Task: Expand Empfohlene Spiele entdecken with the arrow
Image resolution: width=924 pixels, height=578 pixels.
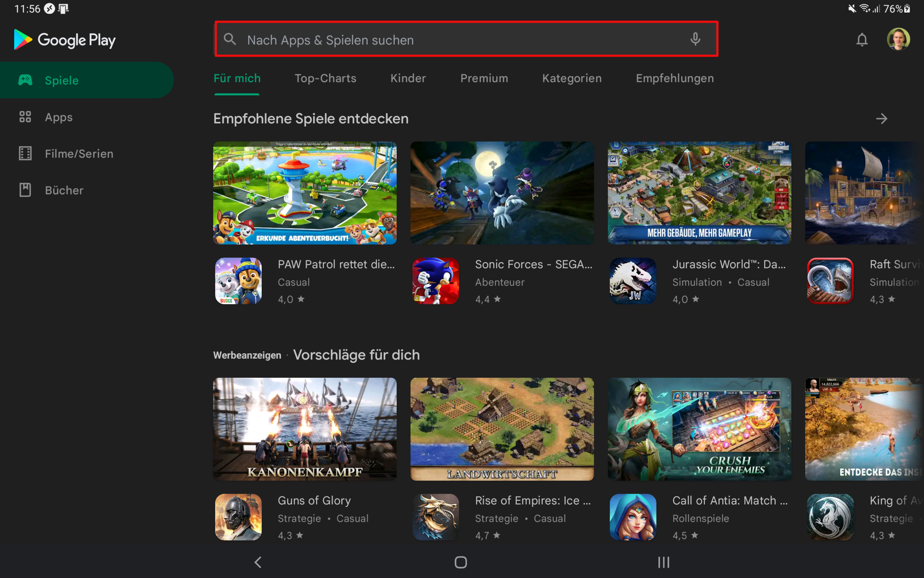Action: coord(881,119)
